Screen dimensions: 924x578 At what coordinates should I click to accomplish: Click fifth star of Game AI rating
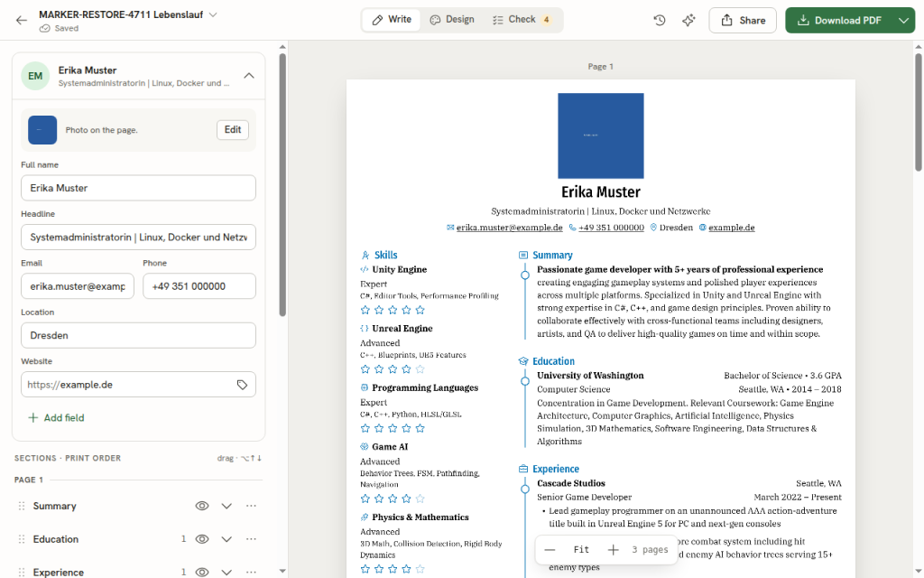pos(420,499)
